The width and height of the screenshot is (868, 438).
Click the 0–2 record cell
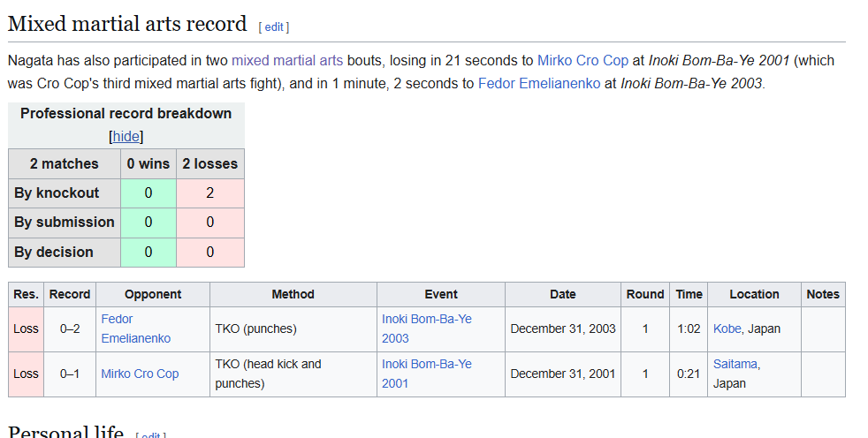pyautogui.click(x=70, y=329)
